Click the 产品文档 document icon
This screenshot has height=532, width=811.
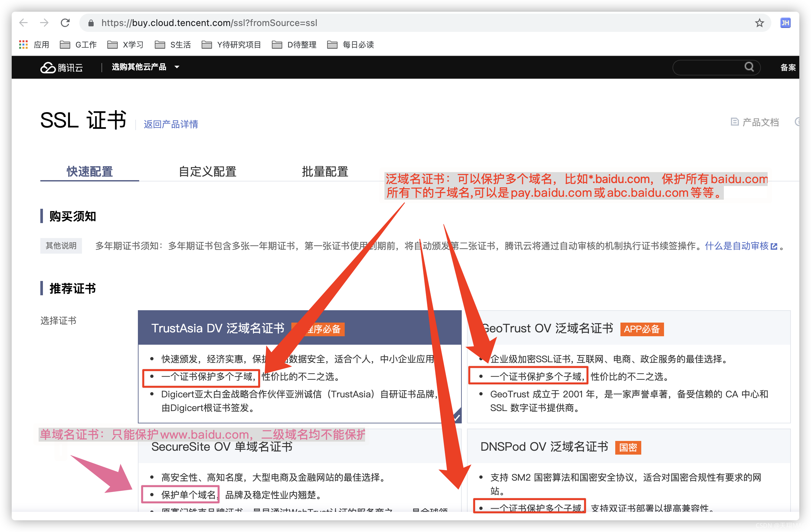coord(734,122)
